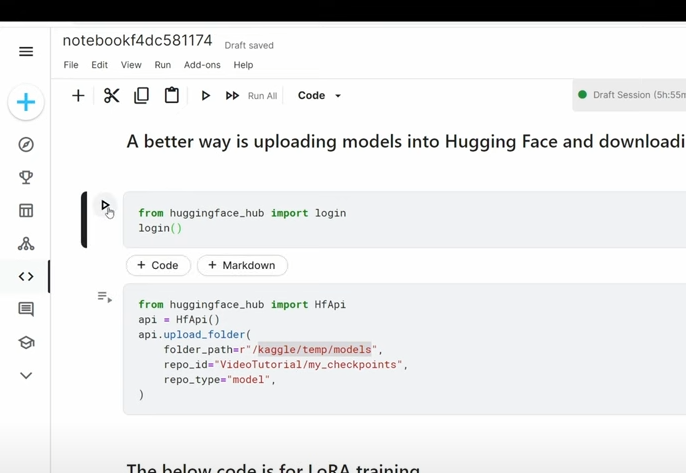Add a Code cell below
This screenshot has height=473, width=686.
158,265
